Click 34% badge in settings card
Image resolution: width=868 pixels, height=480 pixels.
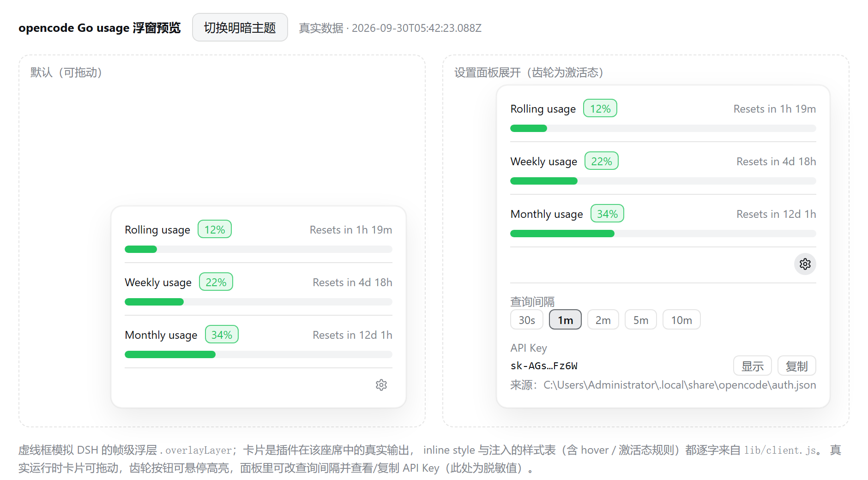coord(607,214)
